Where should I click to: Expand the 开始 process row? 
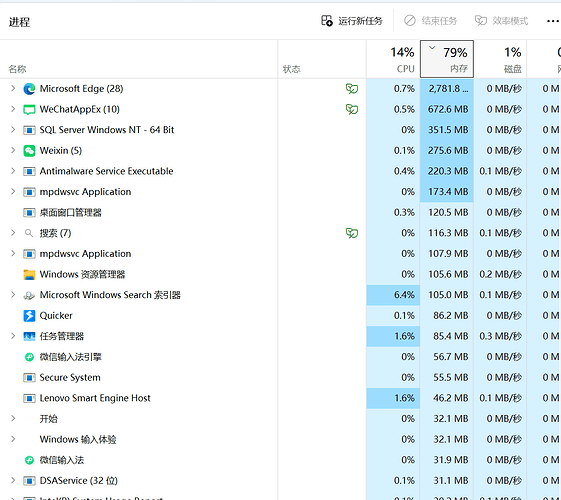pos(13,418)
